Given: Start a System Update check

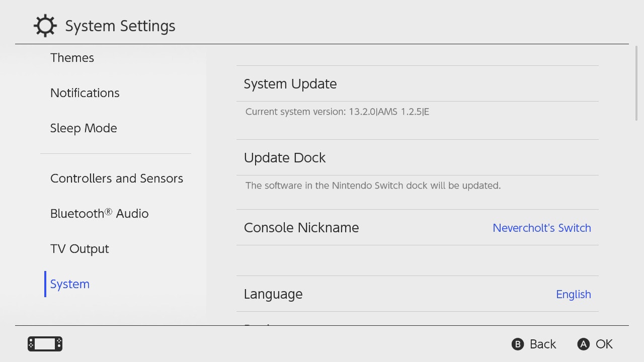Looking at the screenshot, I should [290, 83].
